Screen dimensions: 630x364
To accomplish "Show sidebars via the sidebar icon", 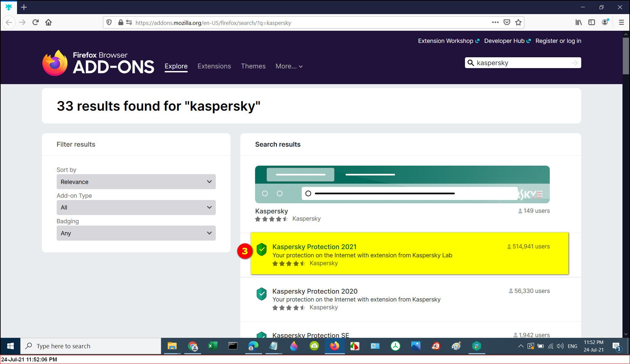I will click(592, 22).
